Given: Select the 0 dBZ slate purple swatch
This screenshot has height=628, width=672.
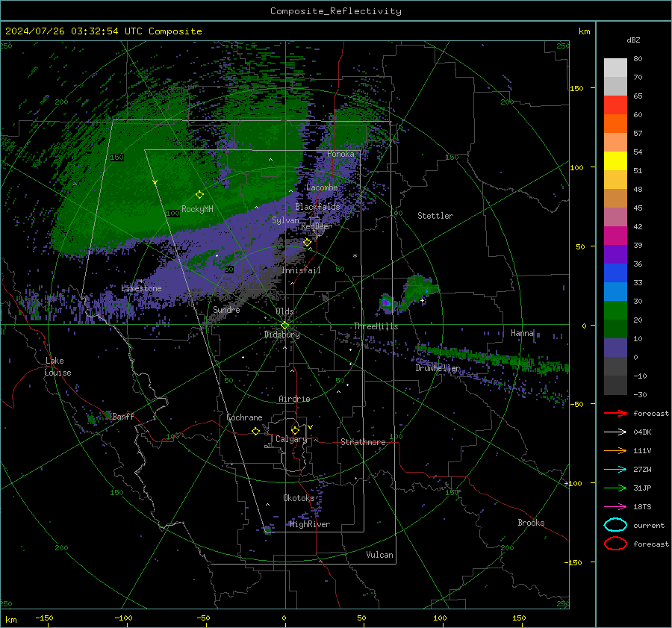Looking at the screenshot, I should point(615,348).
